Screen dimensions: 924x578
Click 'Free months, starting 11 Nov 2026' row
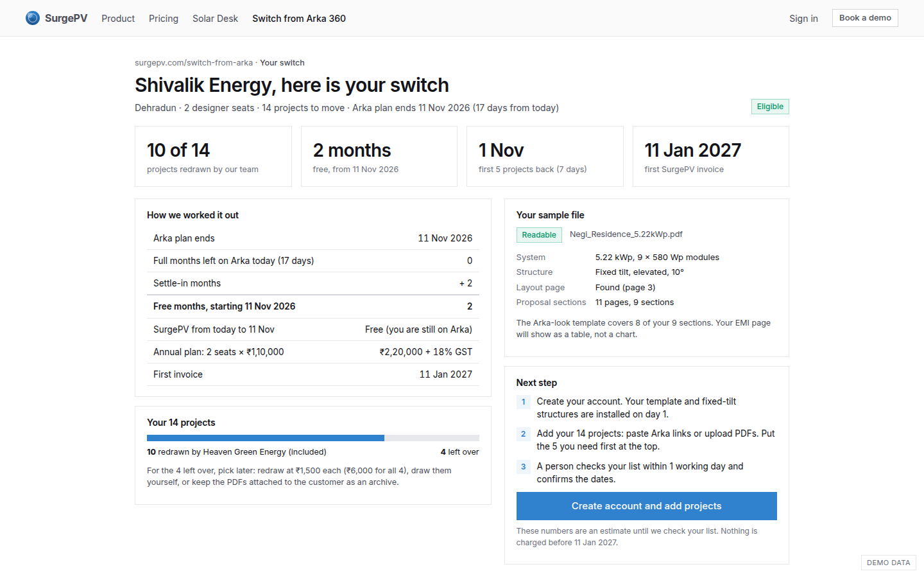point(313,306)
